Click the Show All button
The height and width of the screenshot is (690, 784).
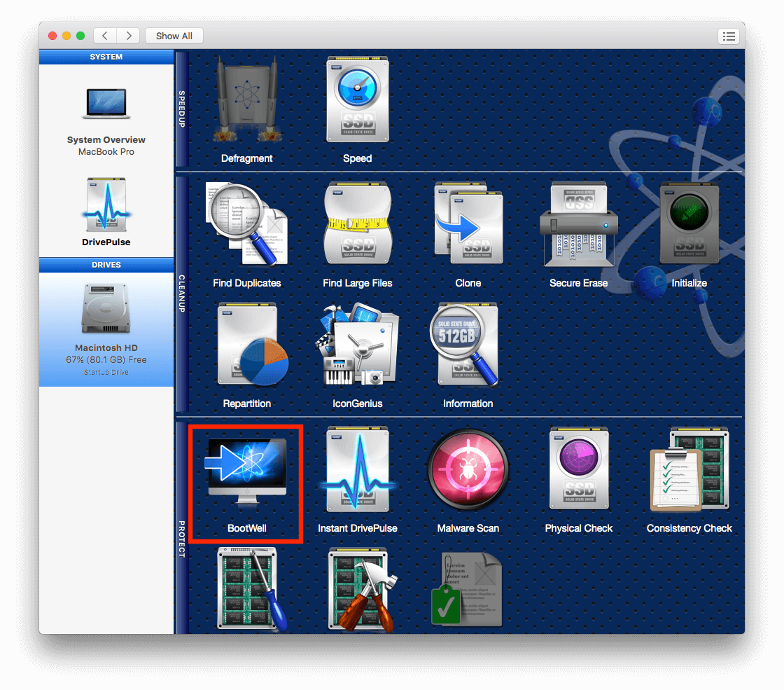coord(174,36)
